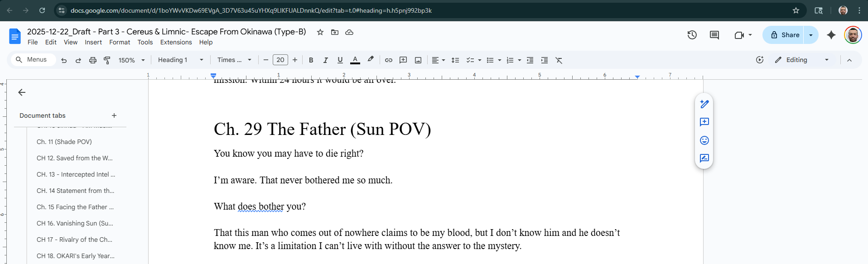Click the paint format roller icon
Screen dimensions: 868x264
pos(107,60)
